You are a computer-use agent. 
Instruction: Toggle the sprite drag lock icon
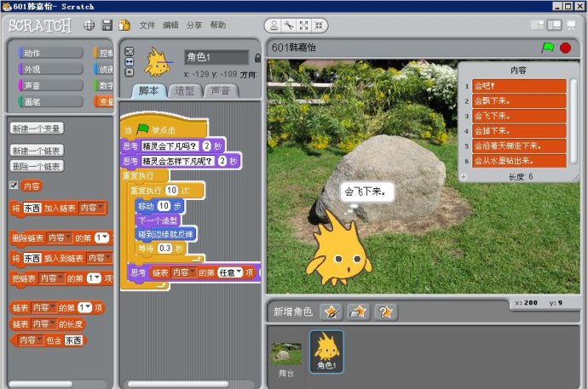tap(257, 58)
